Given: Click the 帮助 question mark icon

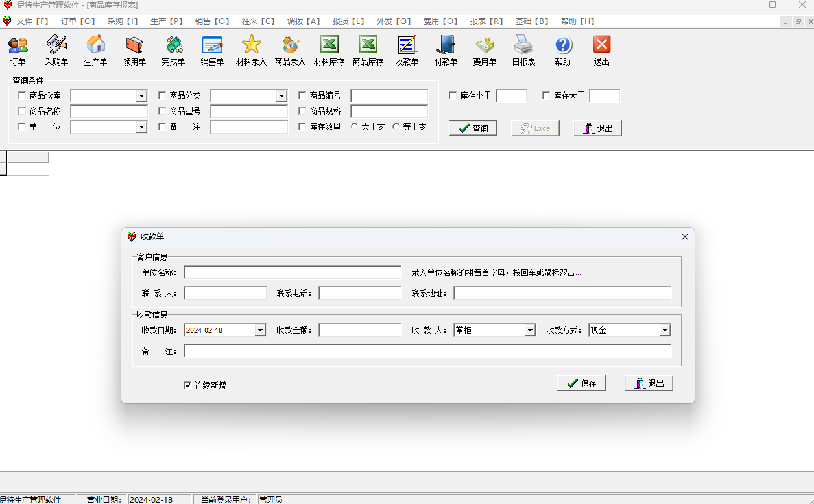Looking at the screenshot, I should click(563, 45).
